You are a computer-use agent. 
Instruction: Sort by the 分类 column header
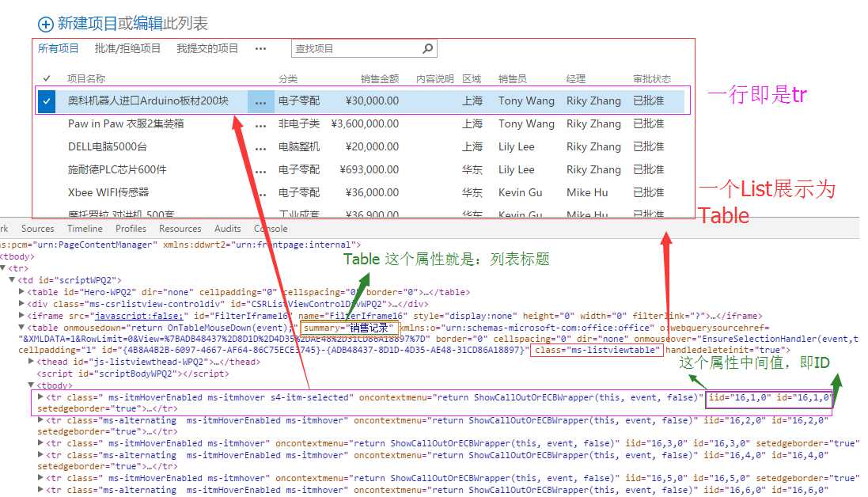[288, 79]
